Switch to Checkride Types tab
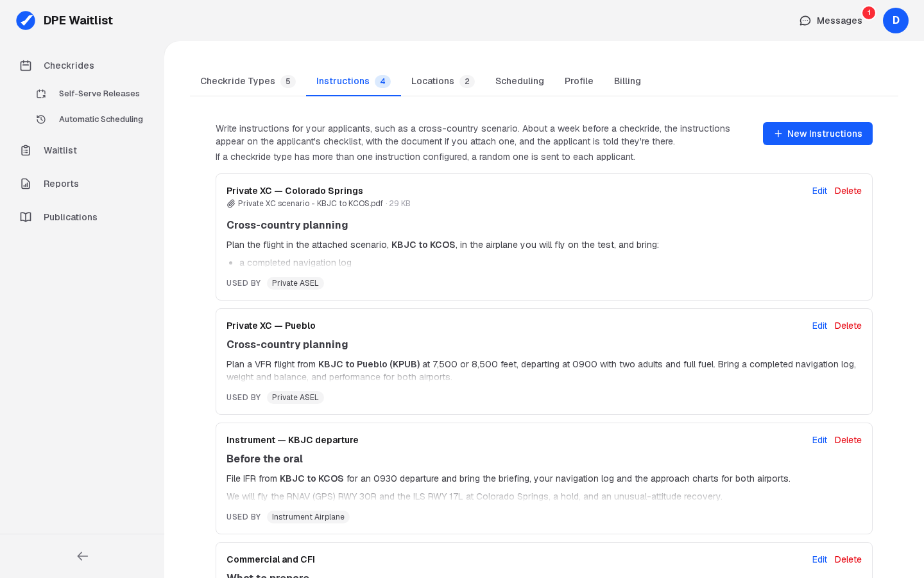Viewport: 924px width, 578px height. point(248,81)
